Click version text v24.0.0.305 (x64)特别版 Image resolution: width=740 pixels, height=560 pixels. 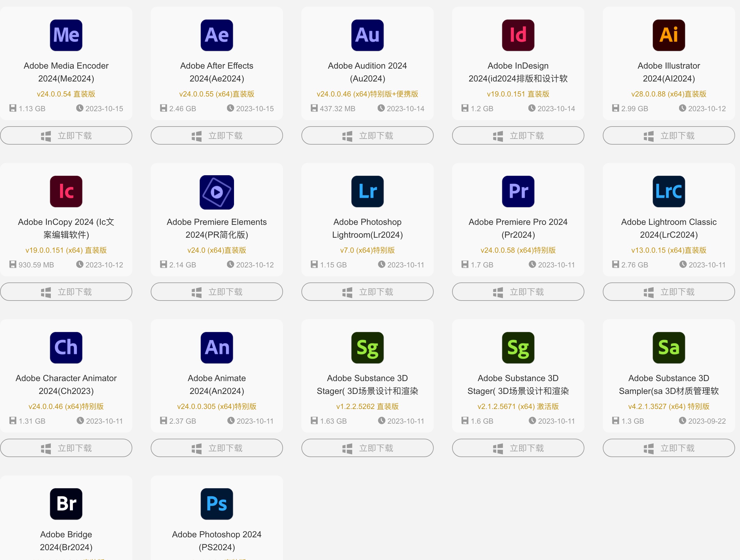coord(217,407)
